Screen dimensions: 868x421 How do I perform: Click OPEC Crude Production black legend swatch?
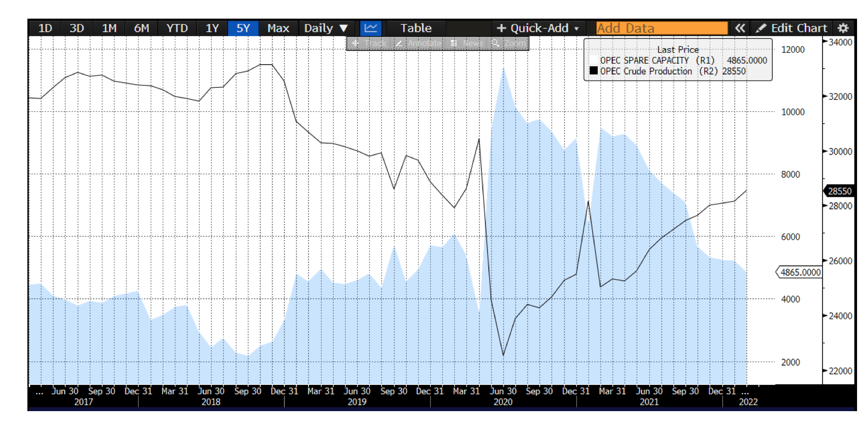[593, 71]
